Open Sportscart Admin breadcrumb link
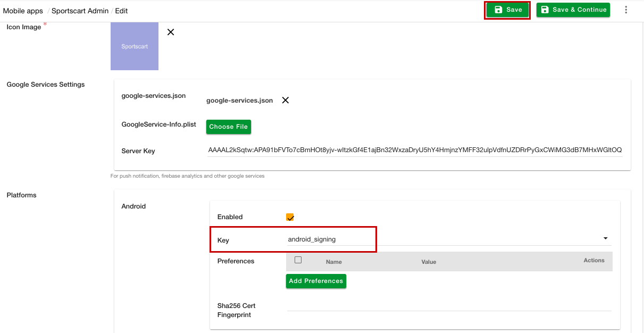Screen dimensions: 644x333 coord(80,11)
